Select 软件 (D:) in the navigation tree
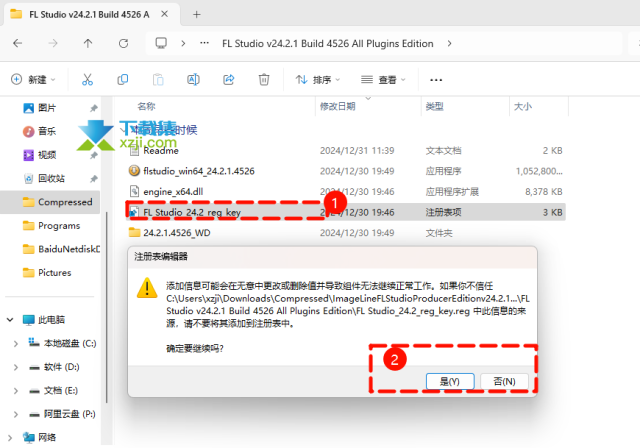The width and height of the screenshot is (640, 448). click(x=54, y=367)
